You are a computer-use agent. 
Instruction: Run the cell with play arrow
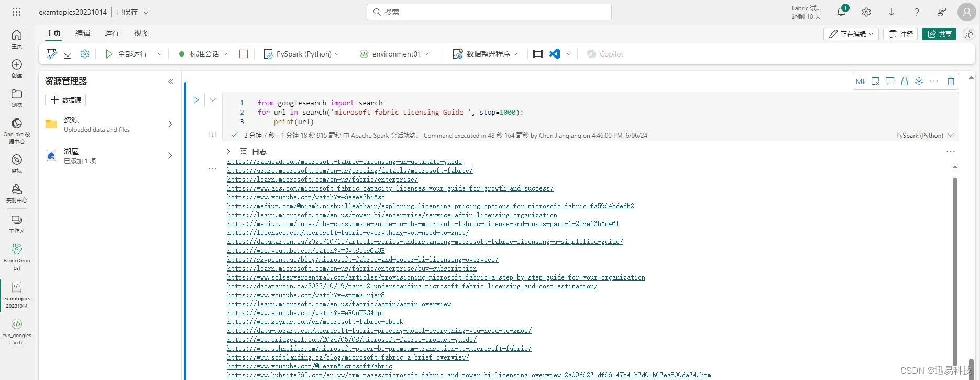[196, 100]
